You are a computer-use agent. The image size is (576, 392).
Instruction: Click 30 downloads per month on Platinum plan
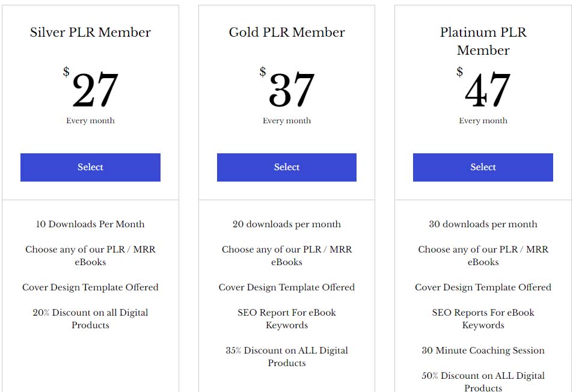coord(483,224)
